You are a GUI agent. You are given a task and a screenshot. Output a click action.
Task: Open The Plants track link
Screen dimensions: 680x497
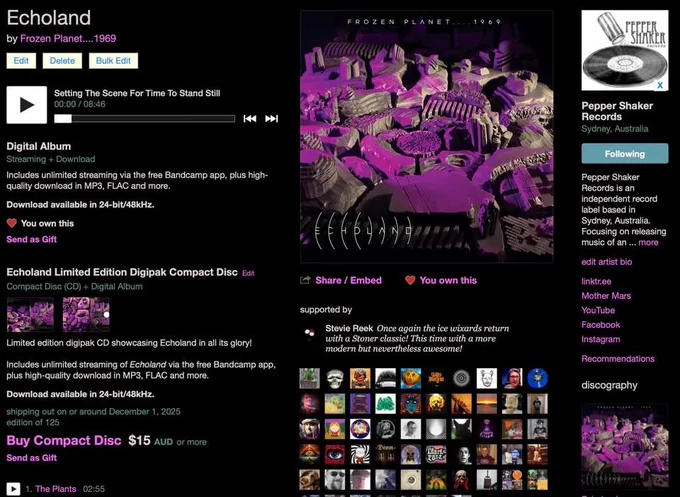[56, 489]
